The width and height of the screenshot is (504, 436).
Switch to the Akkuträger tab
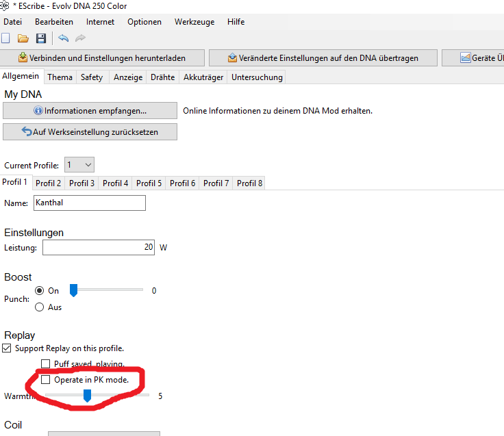point(203,77)
